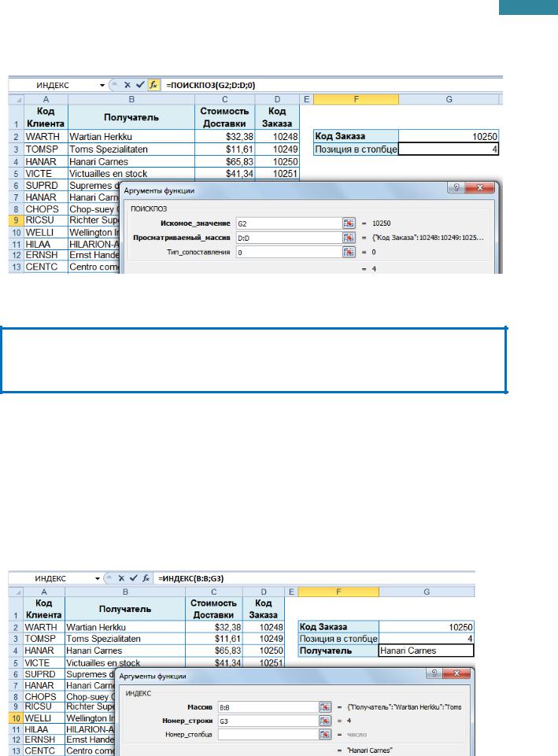Select column E header in the ИНДЕКС sheet
Screen dimensions: 558x756
click(x=291, y=592)
